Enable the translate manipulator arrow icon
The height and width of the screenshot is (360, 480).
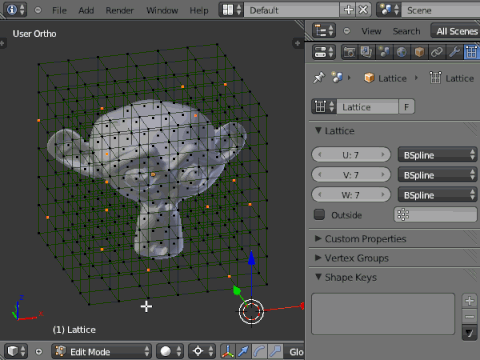click(244, 351)
